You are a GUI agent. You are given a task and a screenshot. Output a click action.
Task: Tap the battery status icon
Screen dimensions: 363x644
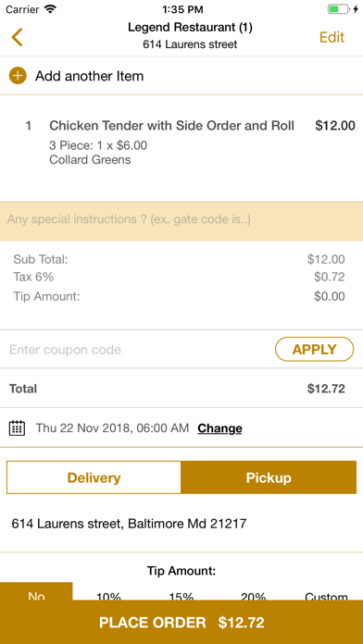click(339, 9)
